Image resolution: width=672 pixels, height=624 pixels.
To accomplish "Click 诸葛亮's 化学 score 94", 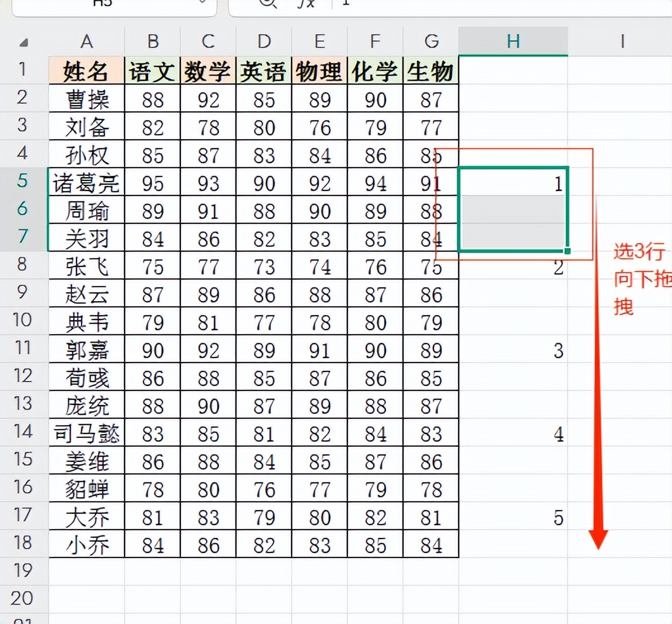I will [375, 182].
